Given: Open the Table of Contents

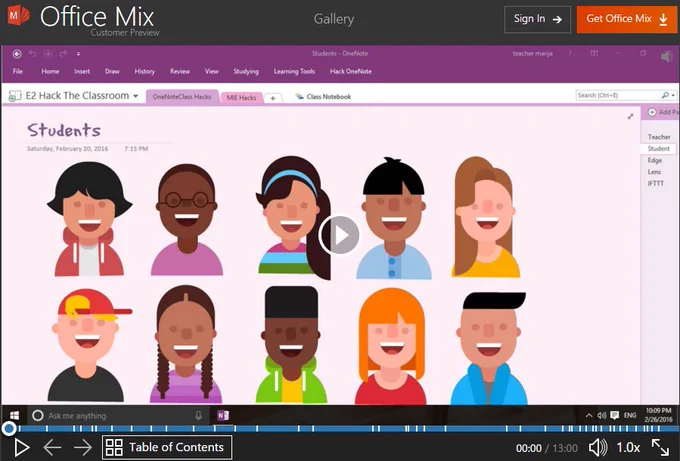Looking at the screenshot, I should 167,448.
